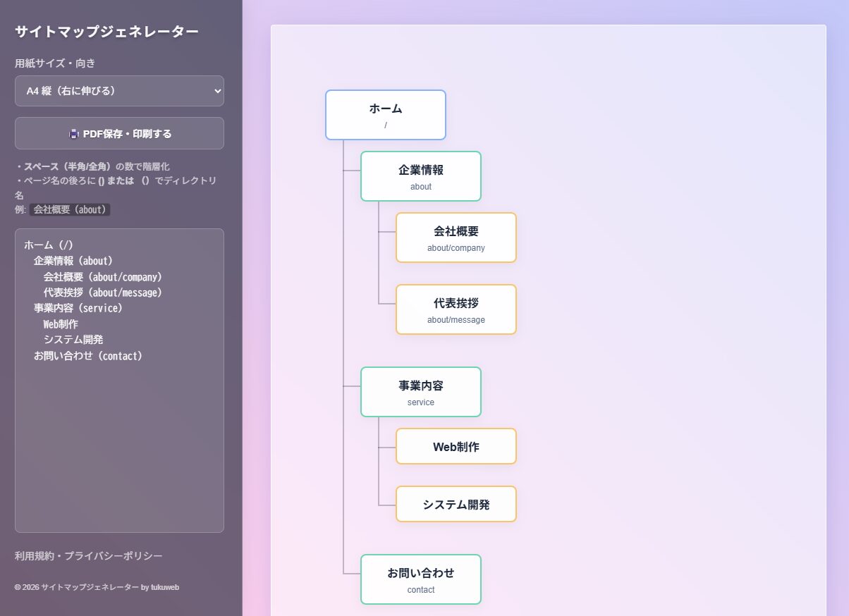849x616 pixels.
Task: Open the paper size dropdown
Action: click(119, 91)
